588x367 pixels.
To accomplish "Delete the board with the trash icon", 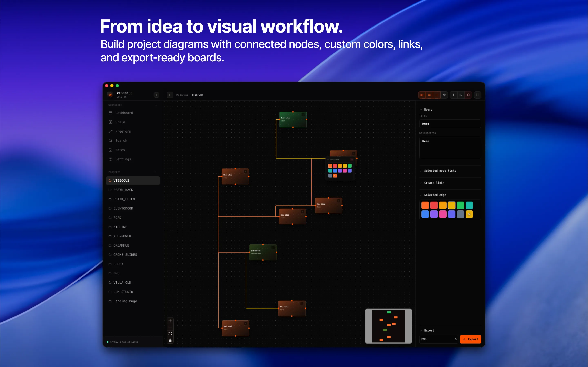I will point(468,95).
